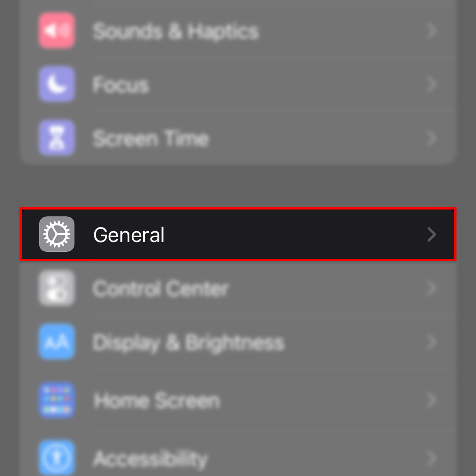Go to Home Screen settings text
476x476 pixels.
coord(157,400)
